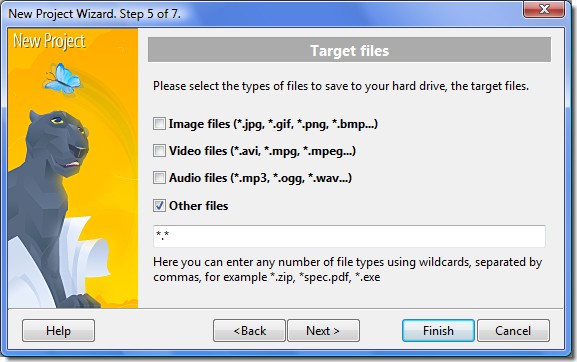Click the Other files label text
The width and height of the screenshot is (577, 362).
point(198,206)
